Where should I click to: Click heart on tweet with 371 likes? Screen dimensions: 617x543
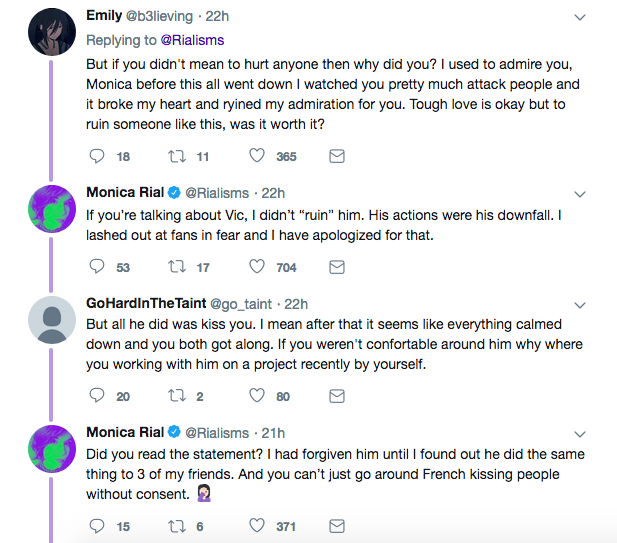pyautogui.click(x=257, y=525)
